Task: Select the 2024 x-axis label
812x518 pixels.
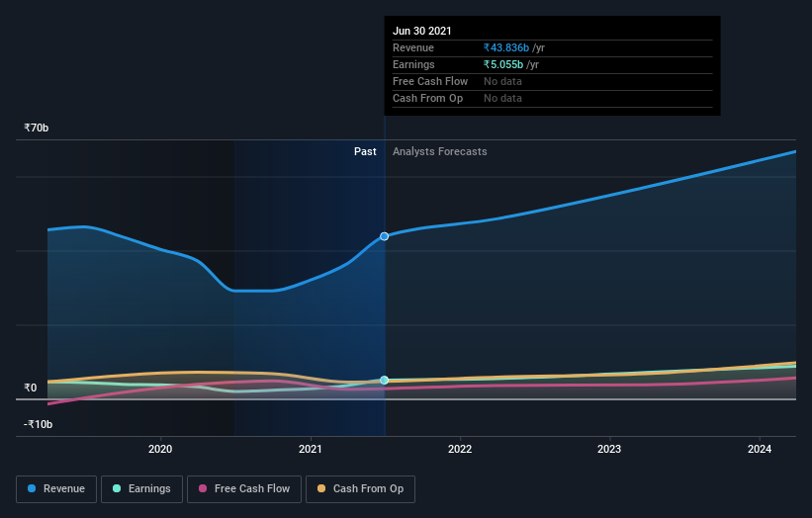Action: click(760, 449)
